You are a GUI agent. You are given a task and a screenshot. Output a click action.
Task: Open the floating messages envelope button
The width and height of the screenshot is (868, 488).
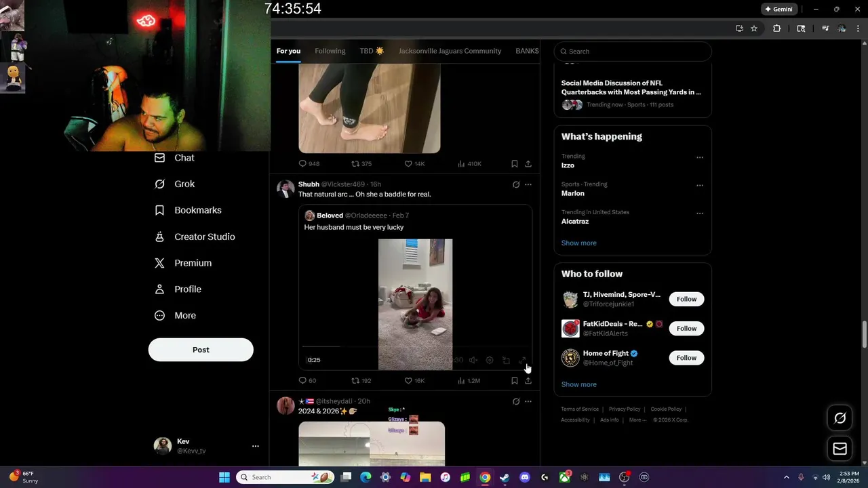pos(840,449)
